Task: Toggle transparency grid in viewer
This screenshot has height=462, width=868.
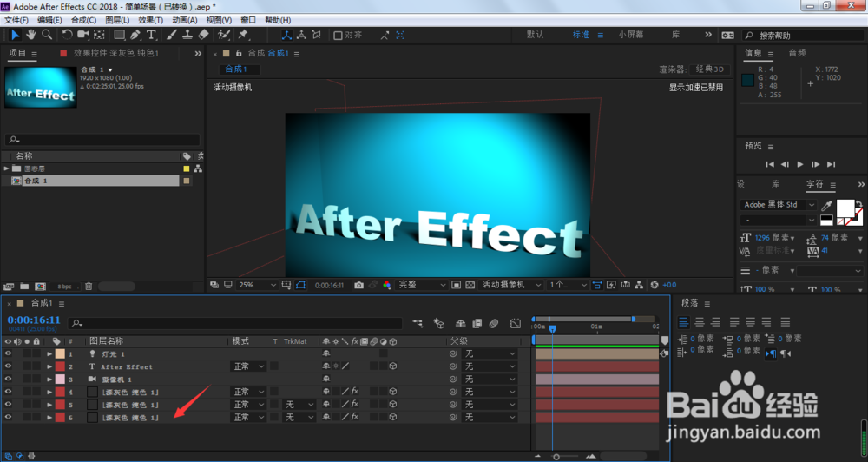Action: [470, 285]
